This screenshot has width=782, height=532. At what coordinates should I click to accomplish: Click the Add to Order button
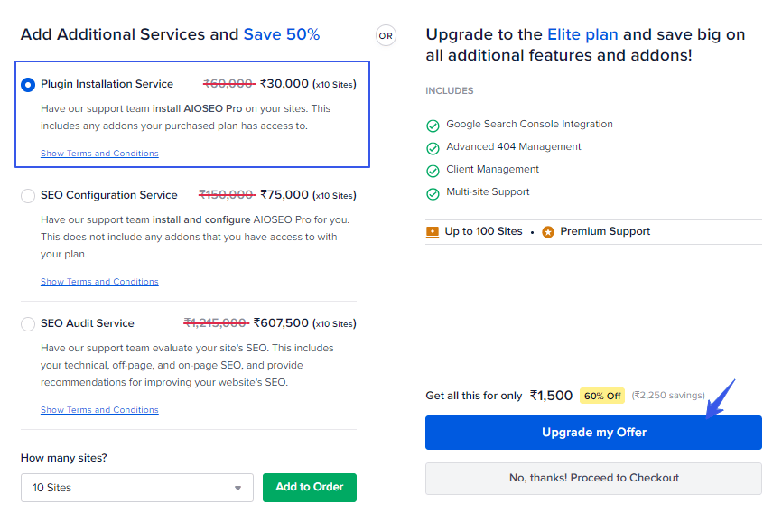point(310,488)
